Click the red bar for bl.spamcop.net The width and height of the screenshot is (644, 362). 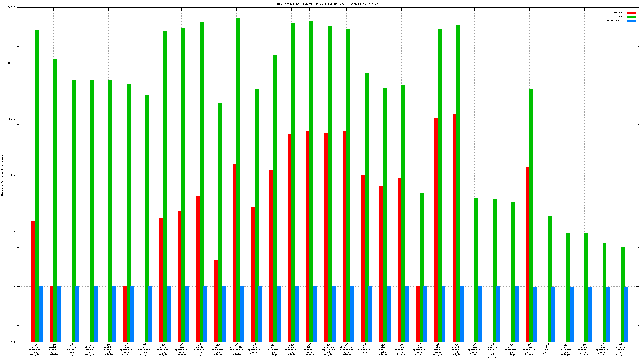tap(308, 237)
